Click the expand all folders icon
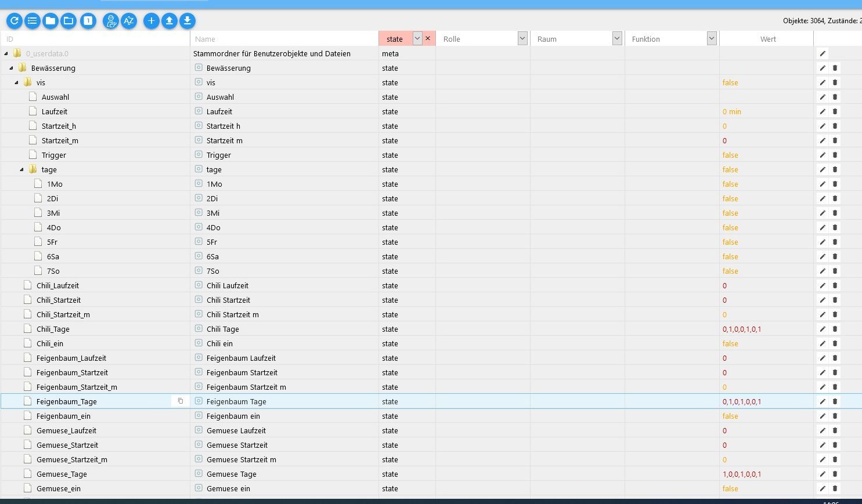 pyautogui.click(x=68, y=21)
